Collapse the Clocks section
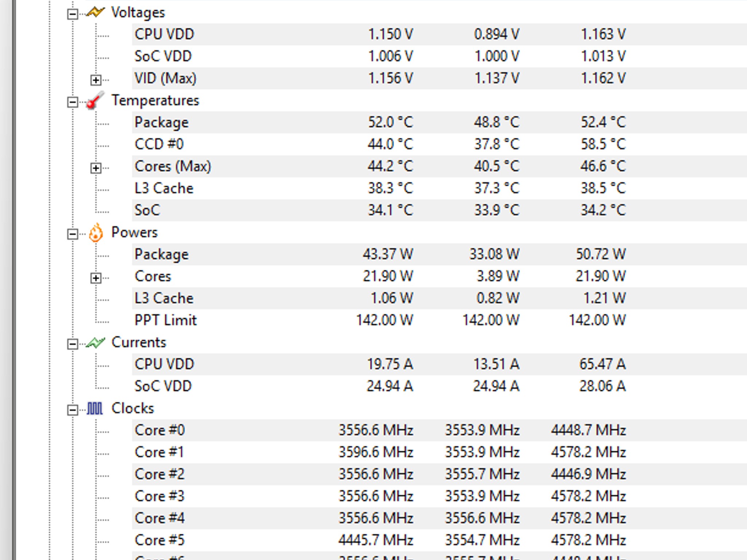Screen dimensions: 747x560 pos(73,410)
